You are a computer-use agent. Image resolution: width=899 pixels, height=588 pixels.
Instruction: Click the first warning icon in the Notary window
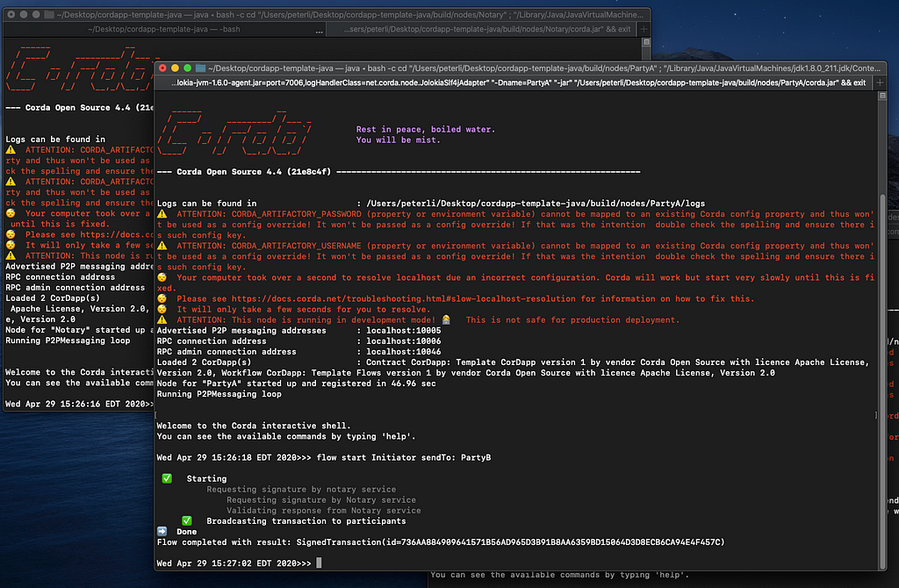click(11, 149)
